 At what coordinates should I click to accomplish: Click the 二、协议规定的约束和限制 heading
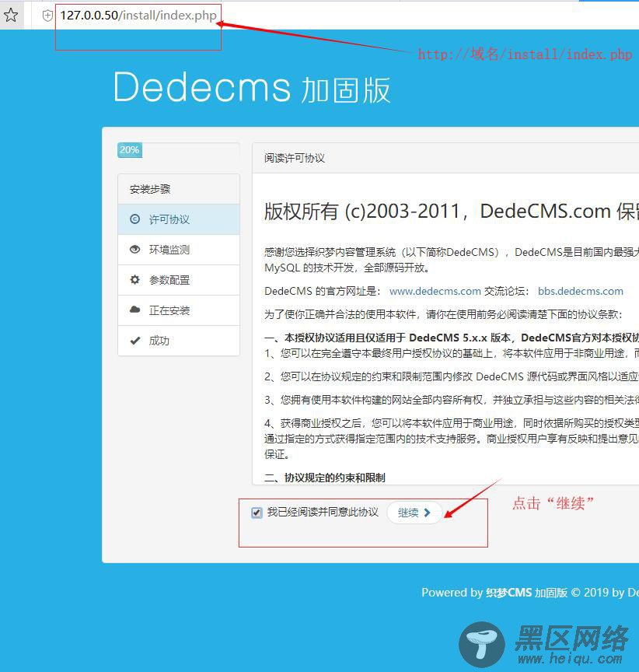[x=325, y=478]
